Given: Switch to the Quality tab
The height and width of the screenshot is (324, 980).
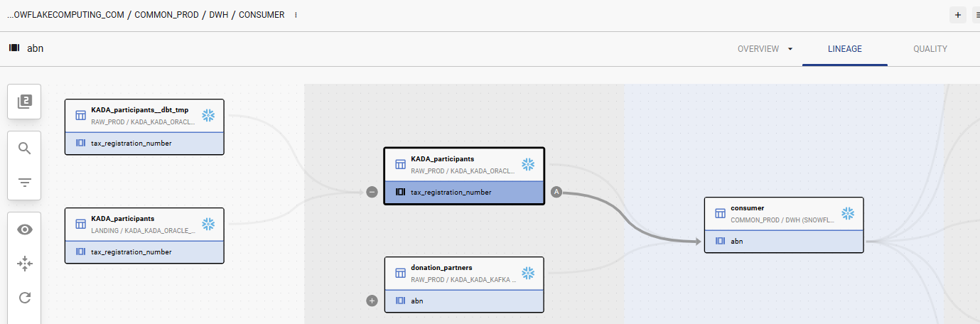Looking at the screenshot, I should pos(930,49).
